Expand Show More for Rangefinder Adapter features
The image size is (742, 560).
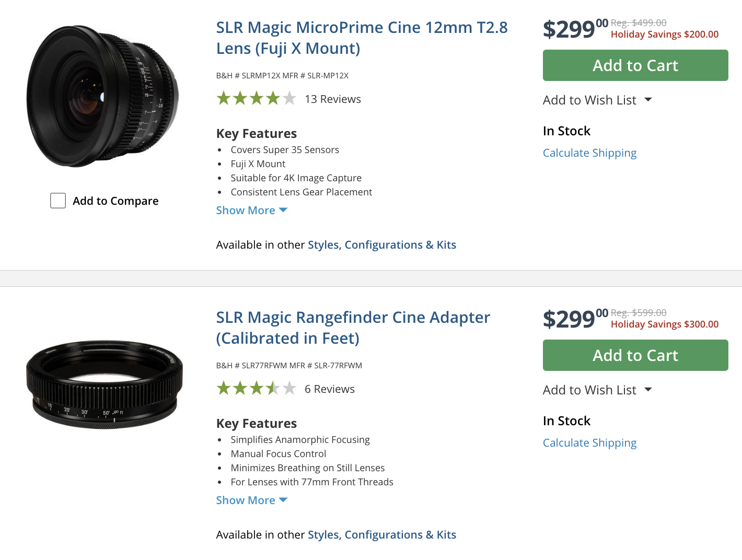251,500
